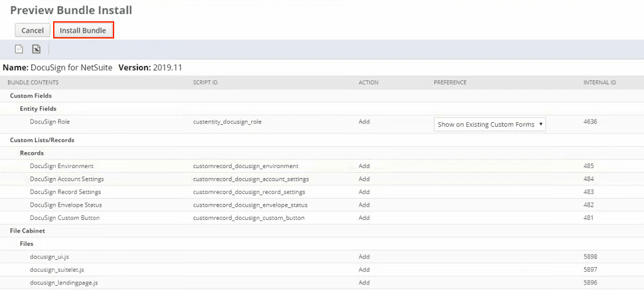Viewport: 644px width, 291px height.
Task: Click internal ID 5897
Action: coord(590,270)
